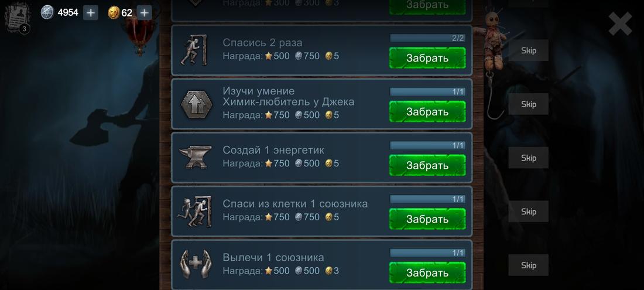Skip the Создай 1 энергетик quest
This screenshot has width=644, height=290.
pyautogui.click(x=529, y=158)
